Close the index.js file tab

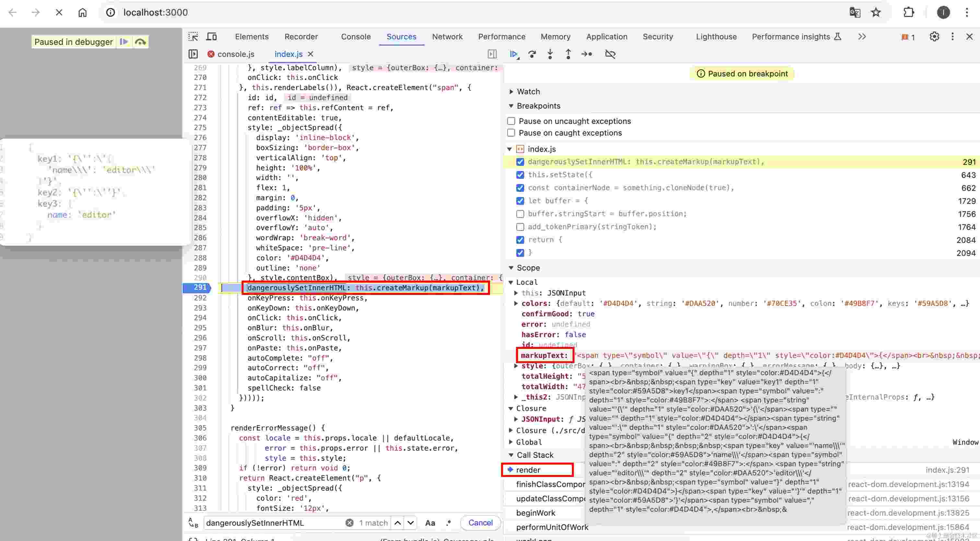click(x=310, y=54)
